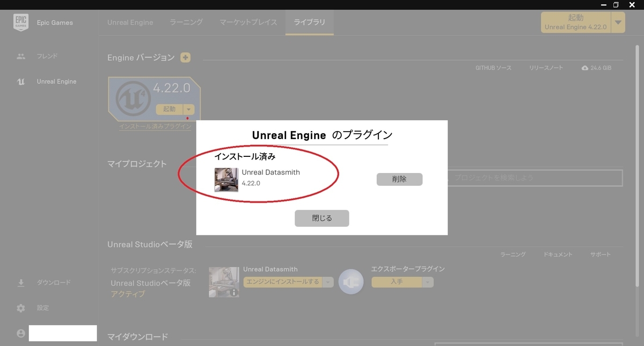Switch to the マーケットプレイス tab
Screen dimensions: 644x346
(247, 22)
